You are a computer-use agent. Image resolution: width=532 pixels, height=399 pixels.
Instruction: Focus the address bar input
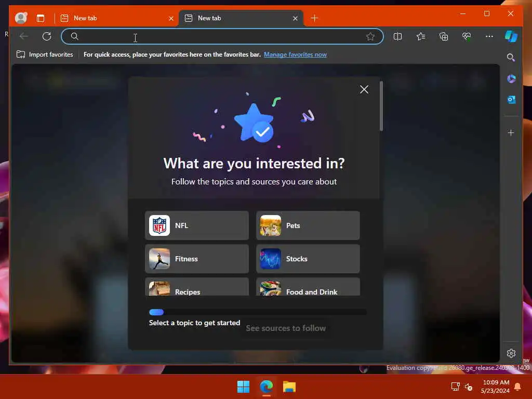pos(222,36)
